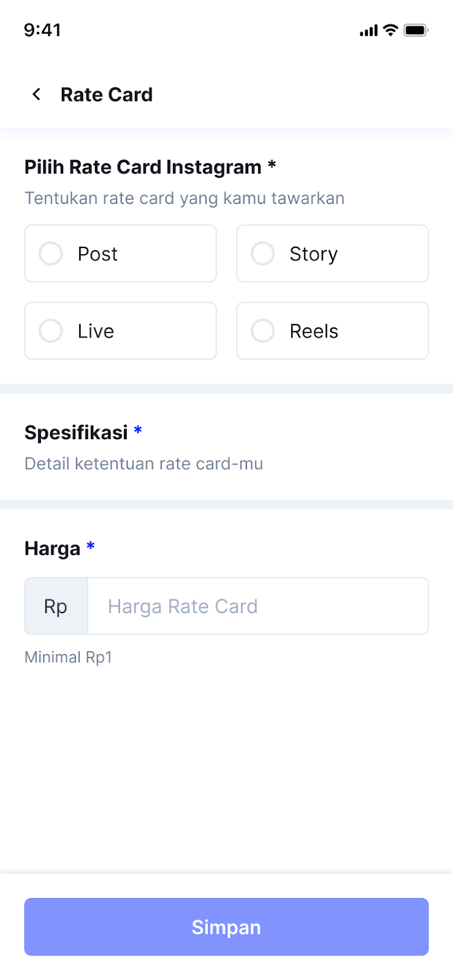Click the Rate Card page title
The image size is (453, 980).
click(107, 95)
